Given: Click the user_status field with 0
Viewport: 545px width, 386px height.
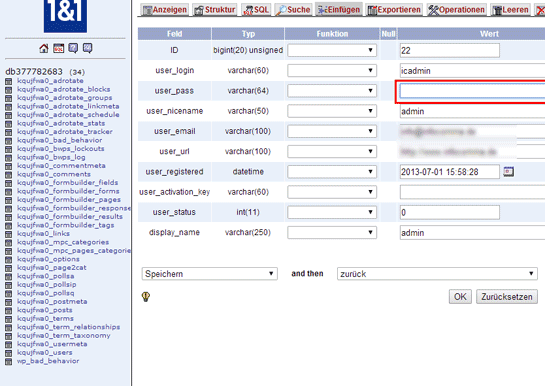Looking at the screenshot, I should (x=450, y=212).
